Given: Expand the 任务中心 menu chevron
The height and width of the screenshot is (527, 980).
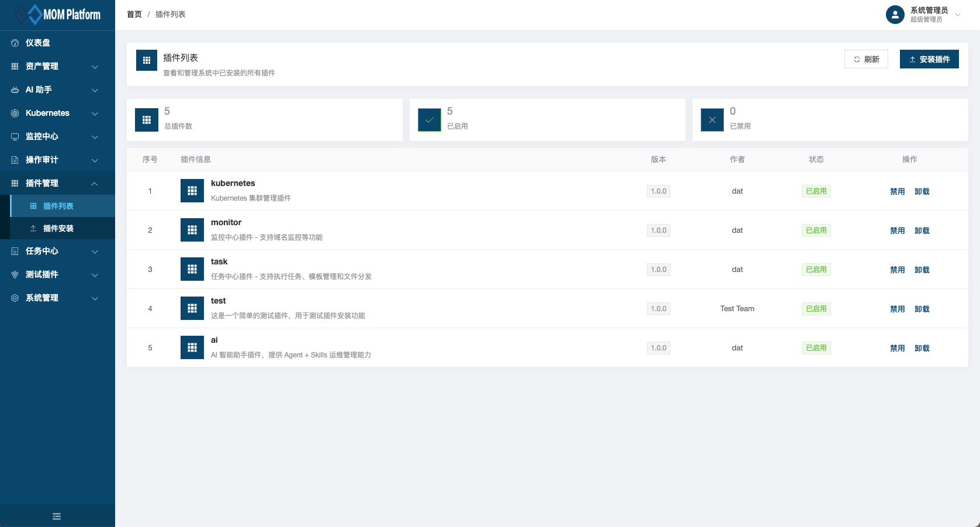Looking at the screenshot, I should click(x=95, y=252).
